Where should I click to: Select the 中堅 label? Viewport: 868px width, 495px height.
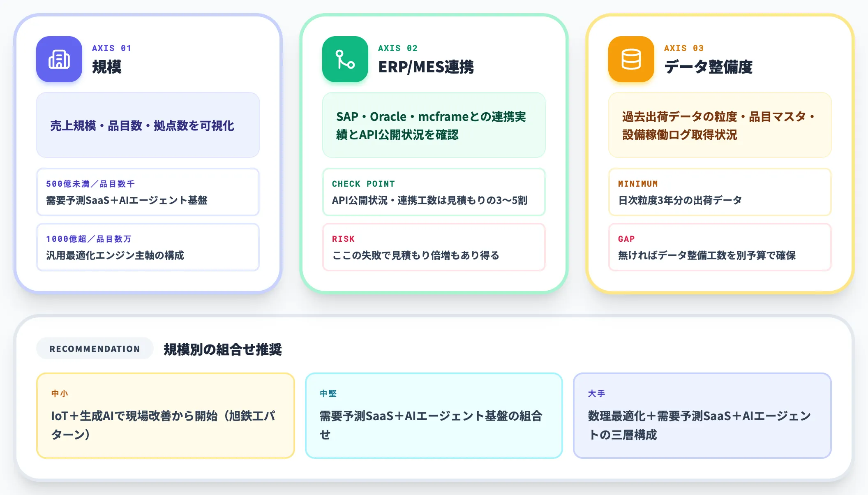[x=328, y=393]
